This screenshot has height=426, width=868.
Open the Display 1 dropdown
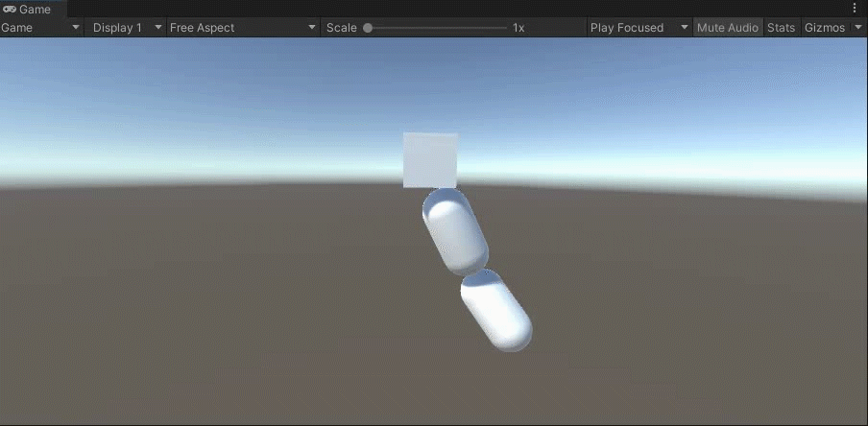click(126, 28)
